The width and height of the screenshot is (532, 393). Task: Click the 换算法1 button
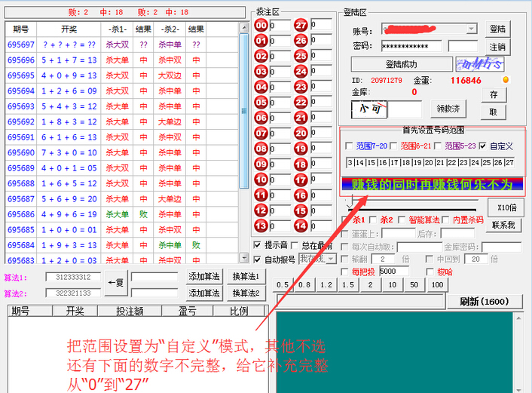point(246,277)
